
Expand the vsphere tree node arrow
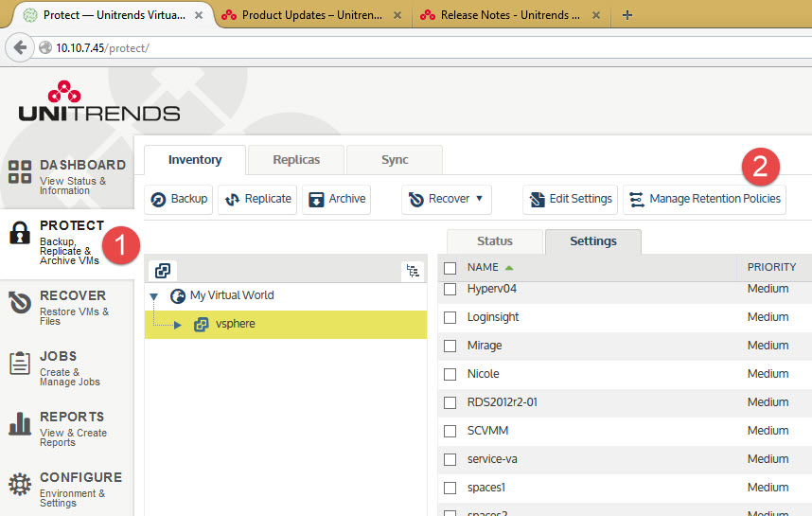click(x=178, y=325)
